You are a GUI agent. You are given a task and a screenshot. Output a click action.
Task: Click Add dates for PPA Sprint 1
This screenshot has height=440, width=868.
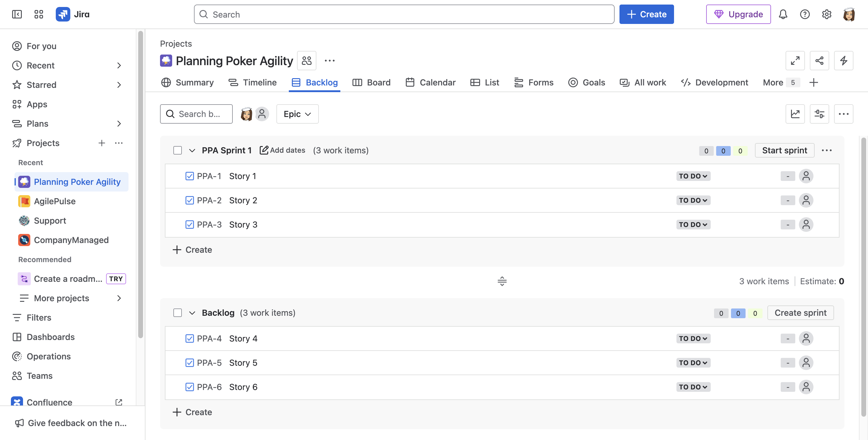pyautogui.click(x=282, y=150)
